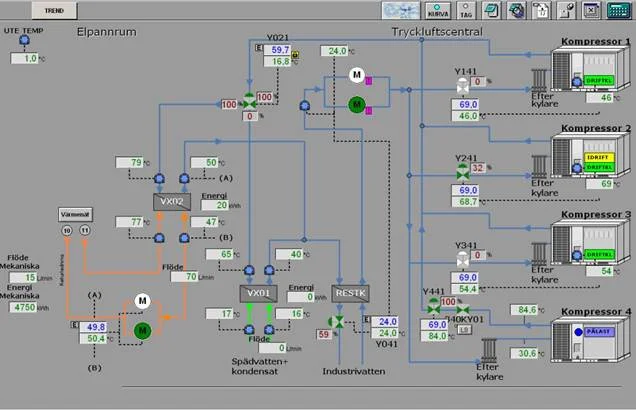Click the TAG toolbar icon
The image size is (636, 410).
[x=466, y=11]
